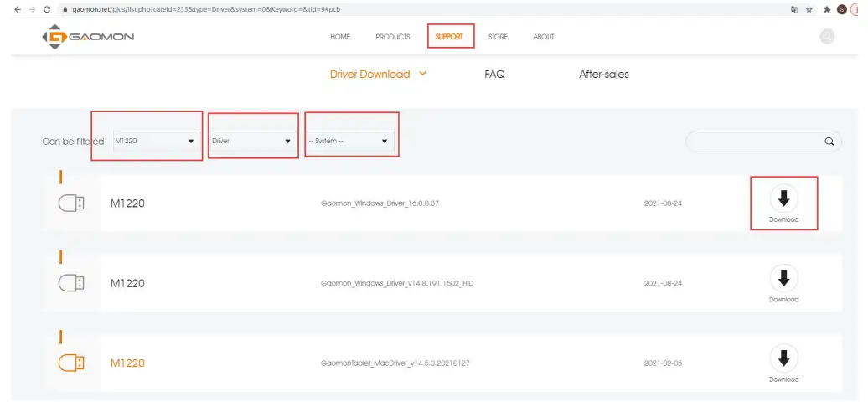Bookmark this page with the star icon
The width and height of the screenshot is (868, 407).
point(809,9)
